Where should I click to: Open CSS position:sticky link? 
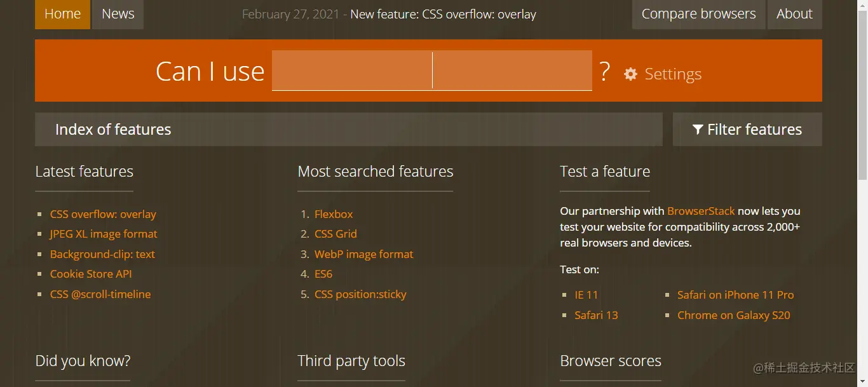point(360,294)
